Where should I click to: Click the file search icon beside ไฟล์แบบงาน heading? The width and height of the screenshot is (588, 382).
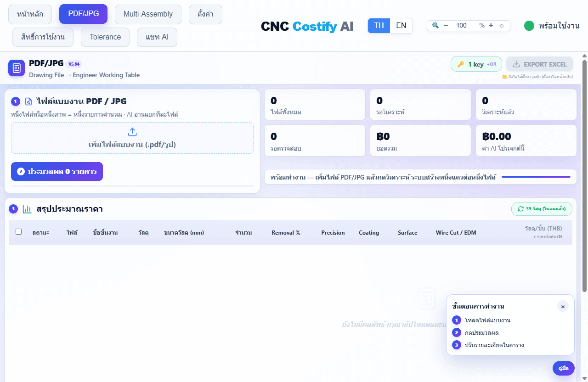[x=28, y=101]
